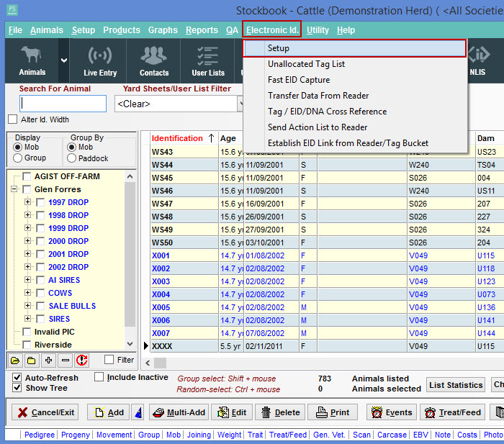Select the Group display radio button
Viewport: 504px width, 444px height.
(18, 158)
